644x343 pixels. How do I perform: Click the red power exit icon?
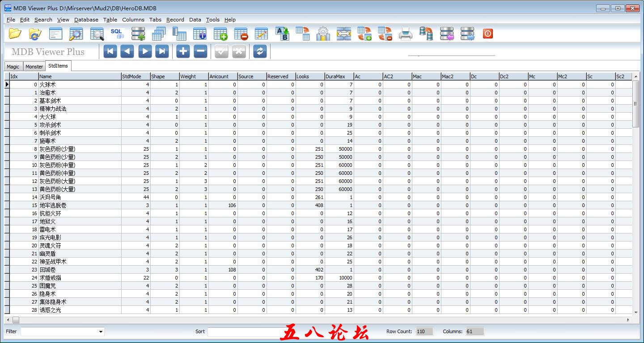click(x=487, y=34)
